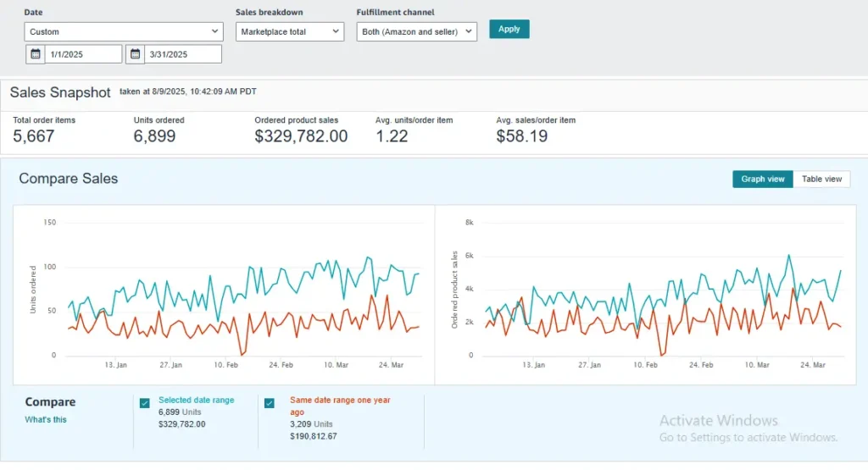Screen dimensions: 868x470
Task: Click the start date calendar icon
Action: pyautogui.click(x=35, y=54)
